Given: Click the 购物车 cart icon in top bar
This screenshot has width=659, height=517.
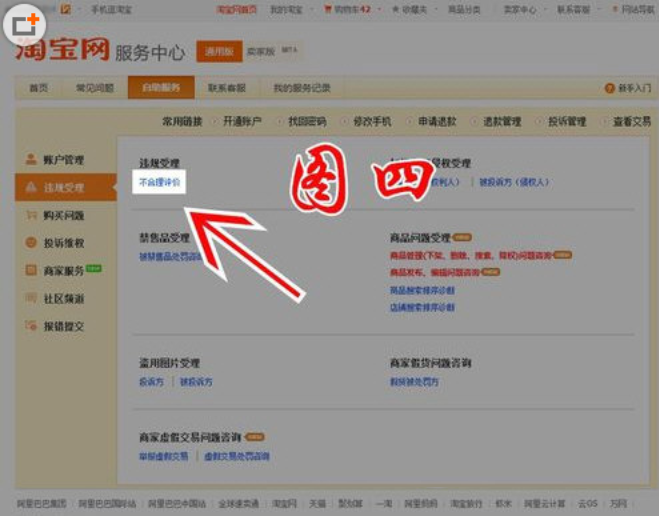Looking at the screenshot, I should point(328,8).
